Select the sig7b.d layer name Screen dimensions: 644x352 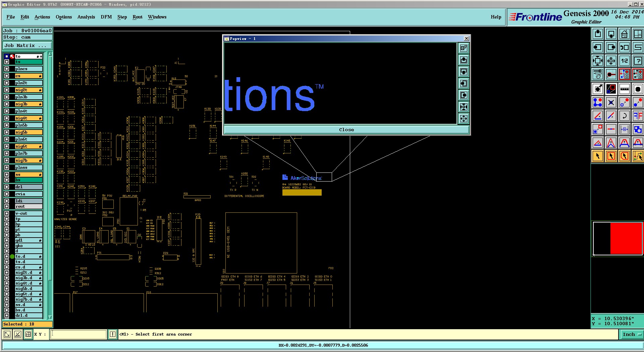click(x=29, y=299)
